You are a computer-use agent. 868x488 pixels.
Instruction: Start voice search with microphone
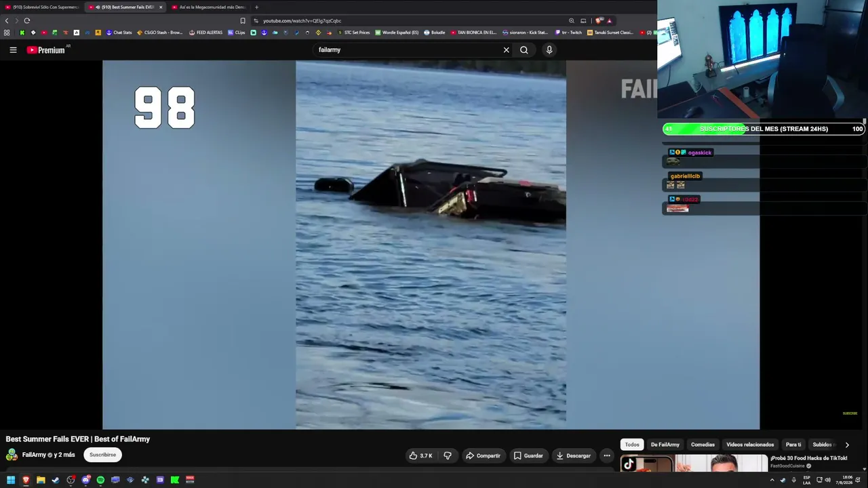coord(549,49)
